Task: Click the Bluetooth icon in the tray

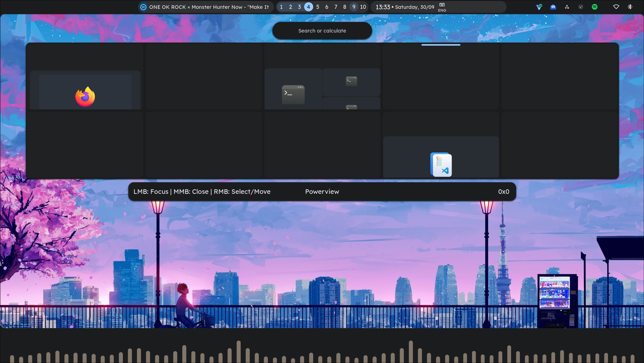Action: click(x=630, y=7)
